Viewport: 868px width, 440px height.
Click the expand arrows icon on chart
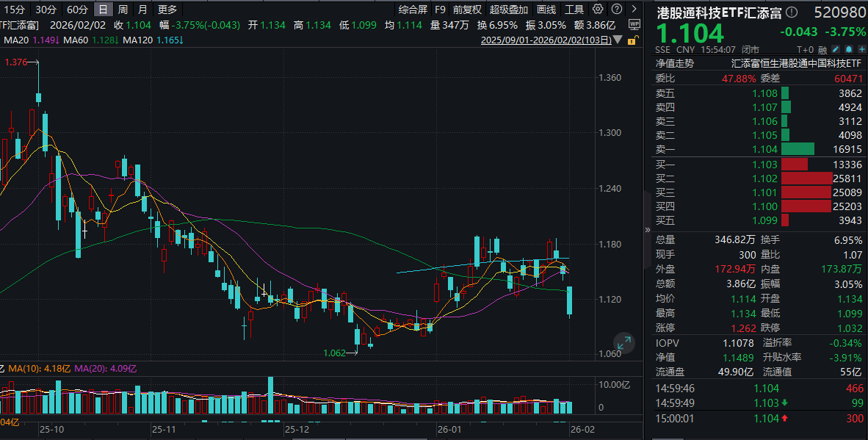tap(624, 342)
